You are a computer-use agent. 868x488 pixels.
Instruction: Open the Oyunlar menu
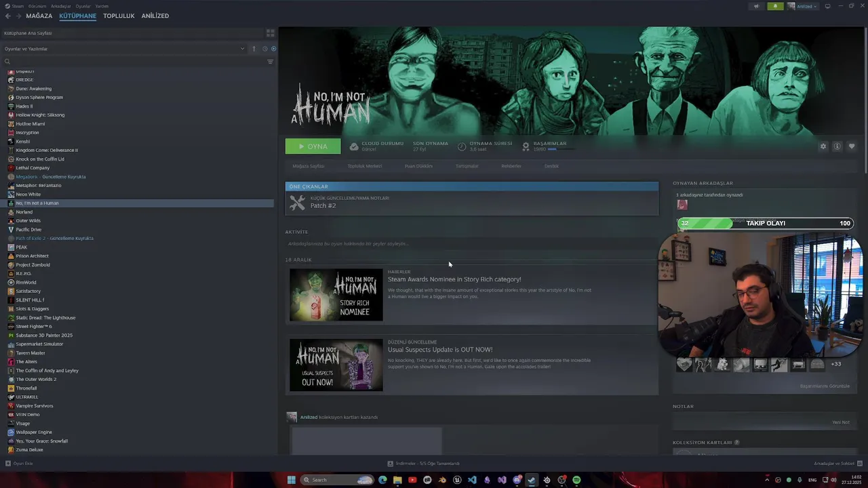click(x=83, y=6)
